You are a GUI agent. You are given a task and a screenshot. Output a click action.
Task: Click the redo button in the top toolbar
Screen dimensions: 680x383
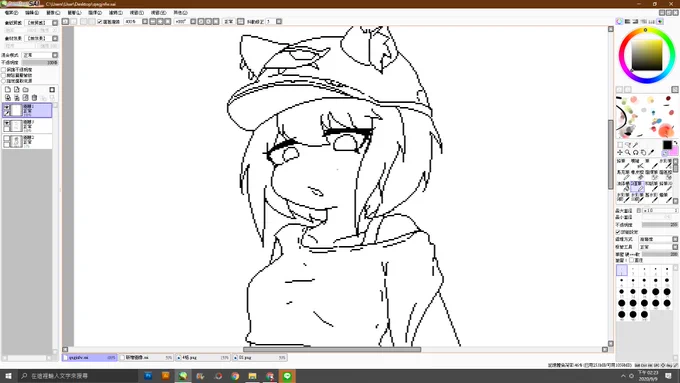coord(73,21)
